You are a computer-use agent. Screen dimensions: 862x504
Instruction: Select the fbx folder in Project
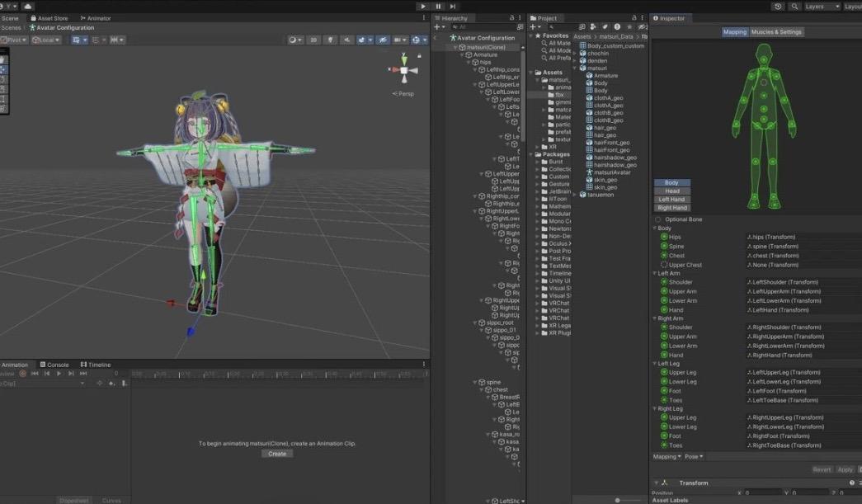click(555, 95)
